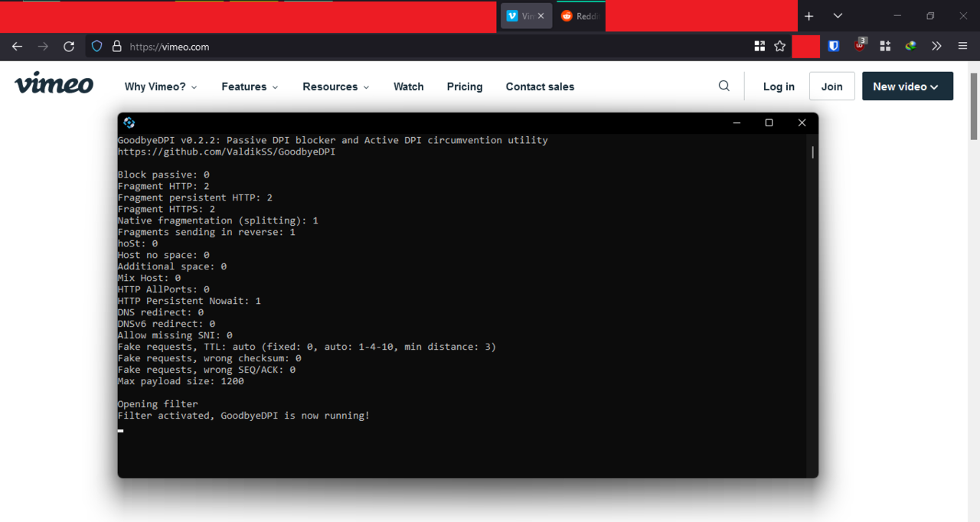Open the Pricing menu item
This screenshot has width=980, height=522.
point(465,87)
